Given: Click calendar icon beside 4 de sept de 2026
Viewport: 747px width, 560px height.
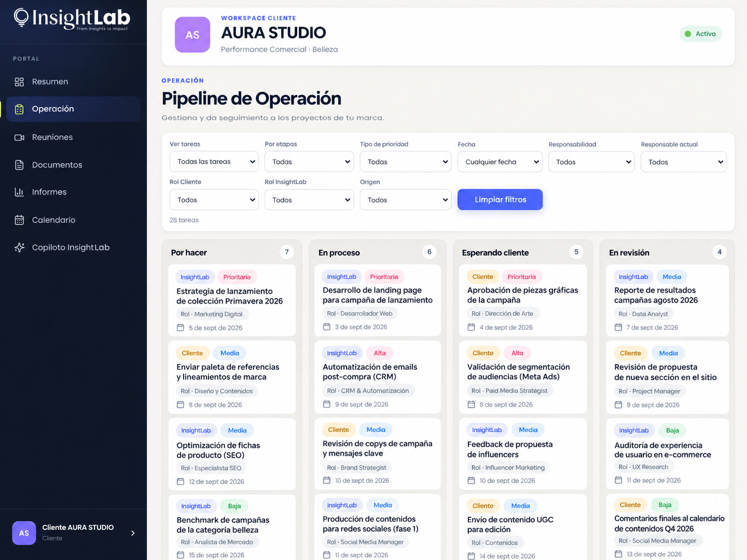Looking at the screenshot, I should click(471, 327).
